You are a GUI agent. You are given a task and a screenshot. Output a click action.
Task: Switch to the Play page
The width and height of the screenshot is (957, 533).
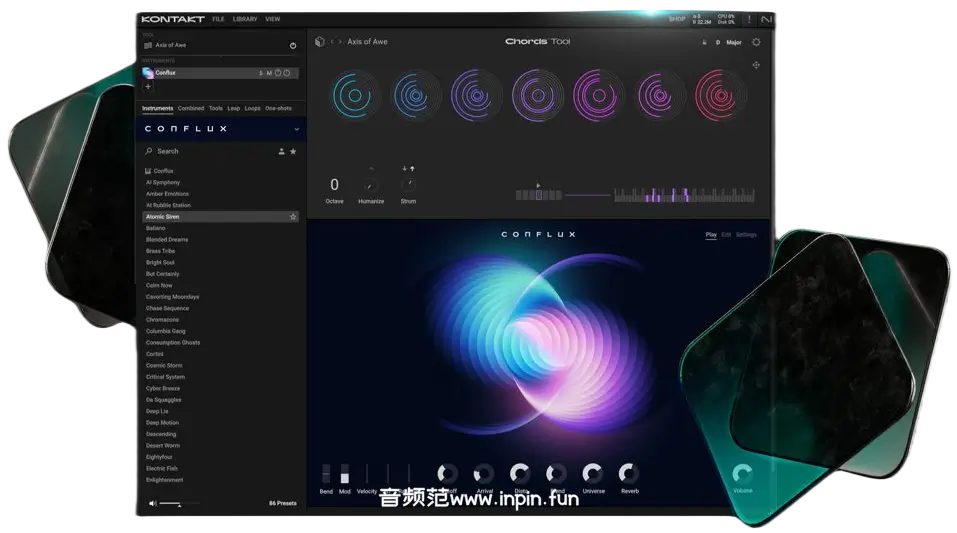711,234
